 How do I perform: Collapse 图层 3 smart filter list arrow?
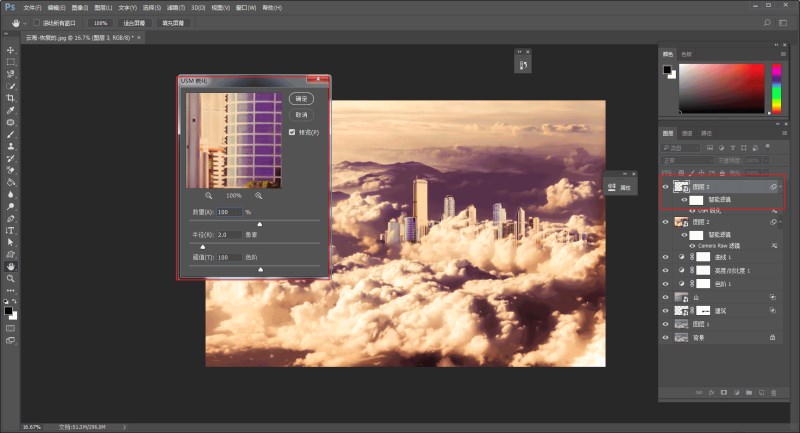point(781,187)
